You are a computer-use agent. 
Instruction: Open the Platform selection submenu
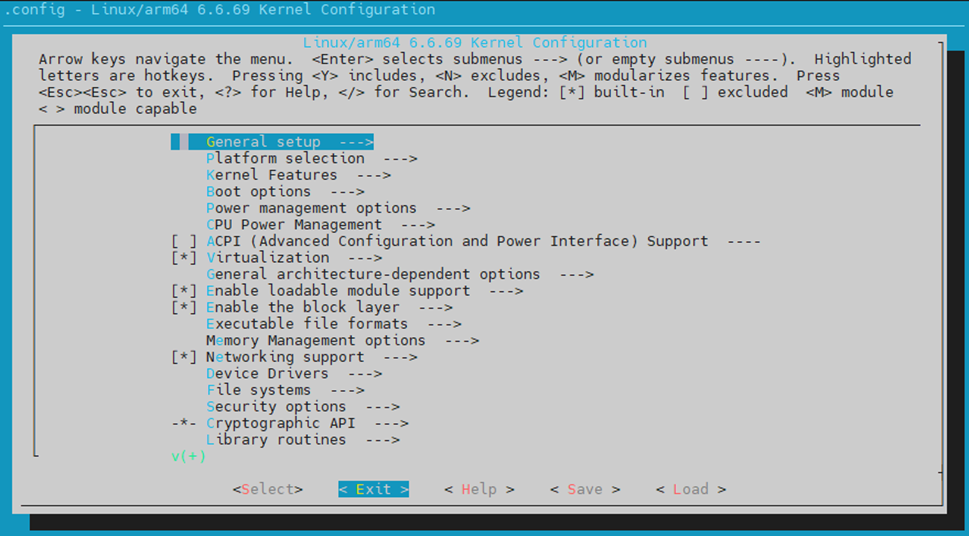coord(311,158)
